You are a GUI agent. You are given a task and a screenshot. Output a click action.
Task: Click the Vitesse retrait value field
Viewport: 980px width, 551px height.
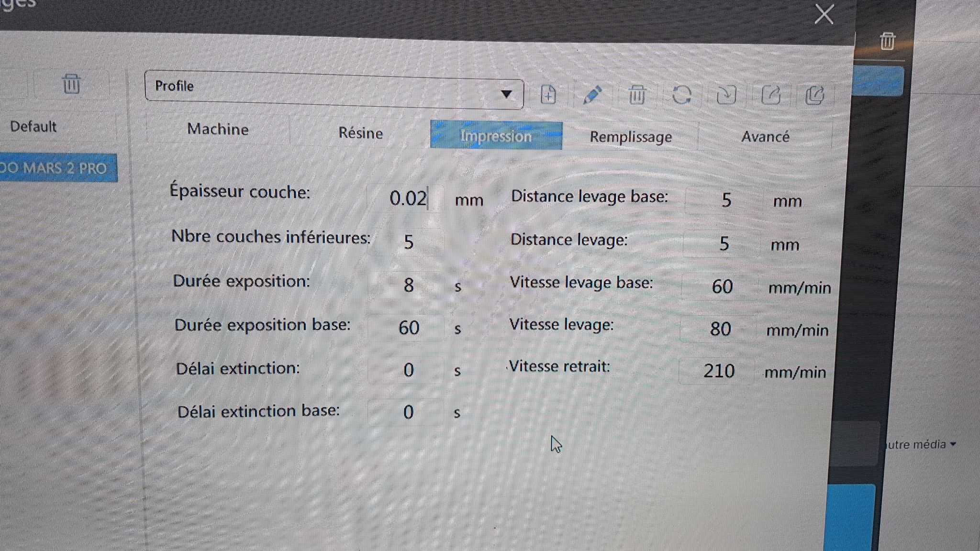(x=719, y=371)
